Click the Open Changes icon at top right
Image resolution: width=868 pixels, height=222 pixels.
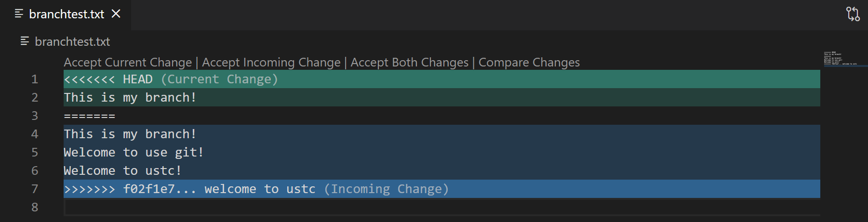(x=853, y=14)
